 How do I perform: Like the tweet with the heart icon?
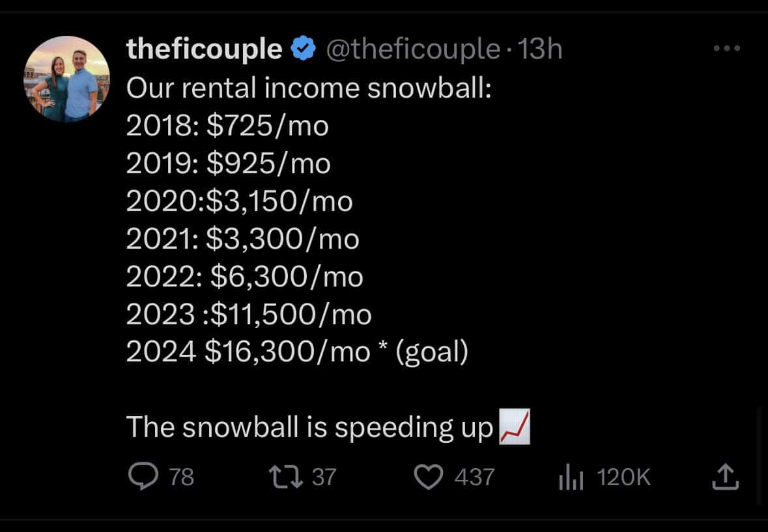coord(428,478)
